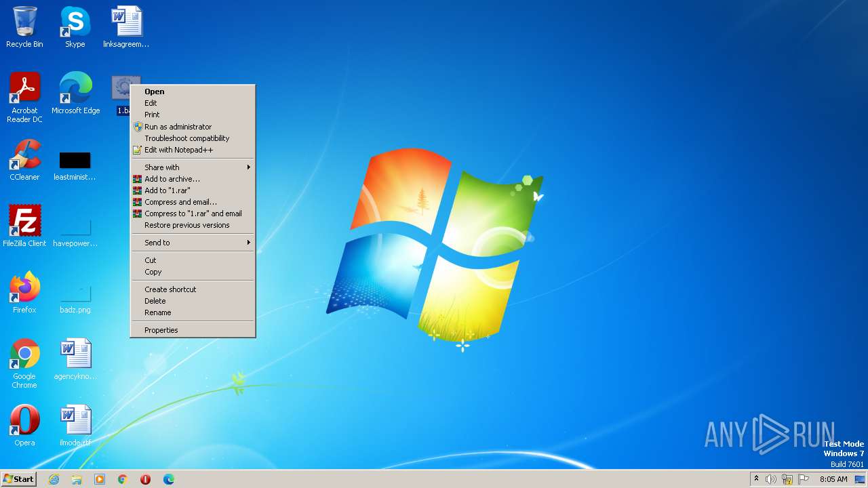868x488 pixels.
Task: Select the agencykno Word document
Action: tap(75, 359)
